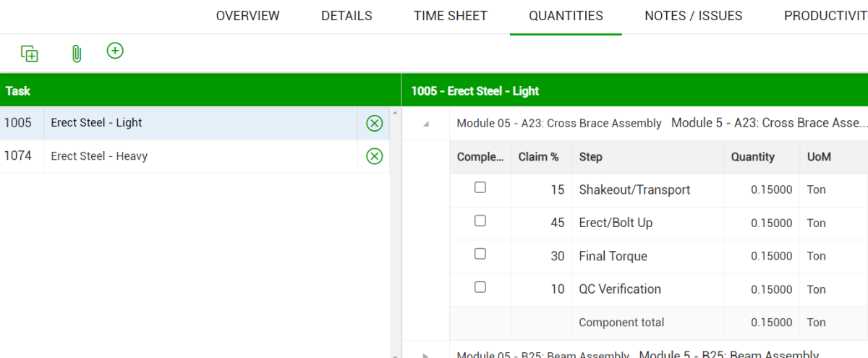Viewport: 868px width, 358px height.
Task: Click the copy/duplicate icon in toolbar
Action: coord(30,53)
